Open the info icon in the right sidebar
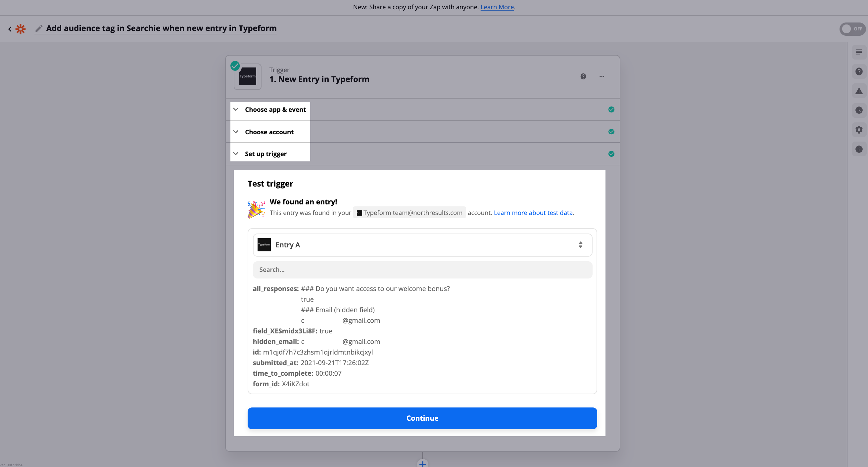 [859, 149]
